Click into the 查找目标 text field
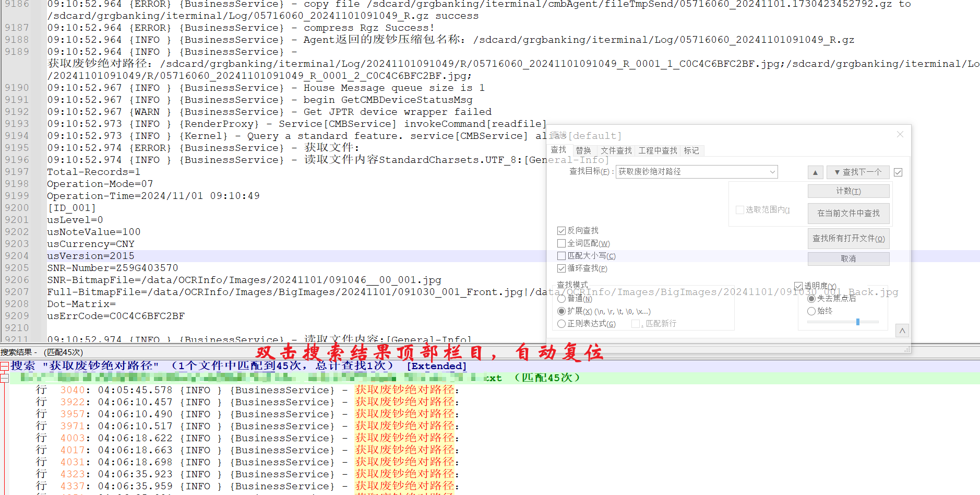The height and width of the screenshot is (495, 980). (x=691, y=172)
